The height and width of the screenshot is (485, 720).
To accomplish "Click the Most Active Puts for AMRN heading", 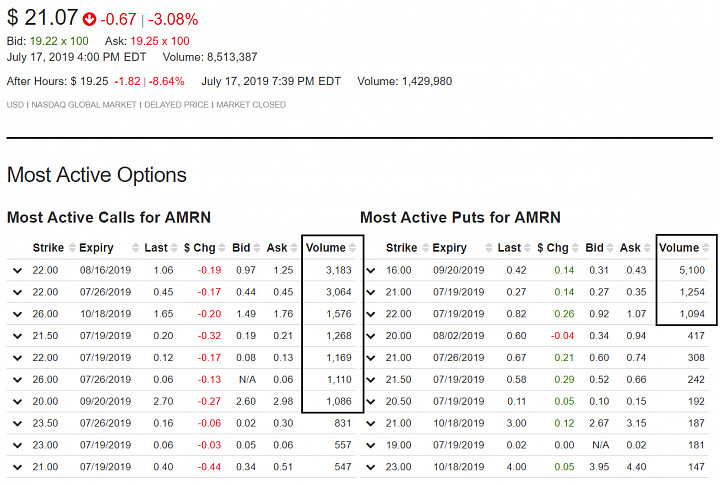I will point(461,217).
